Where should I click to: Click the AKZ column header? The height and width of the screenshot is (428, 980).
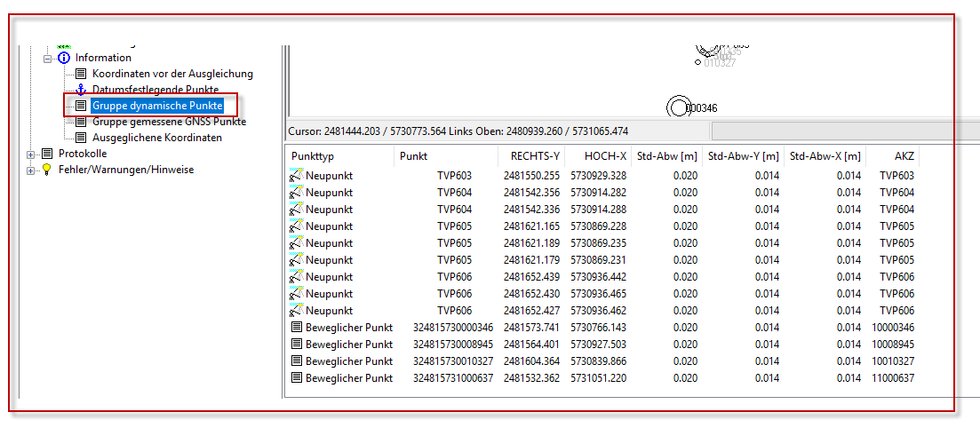(904, 156)
